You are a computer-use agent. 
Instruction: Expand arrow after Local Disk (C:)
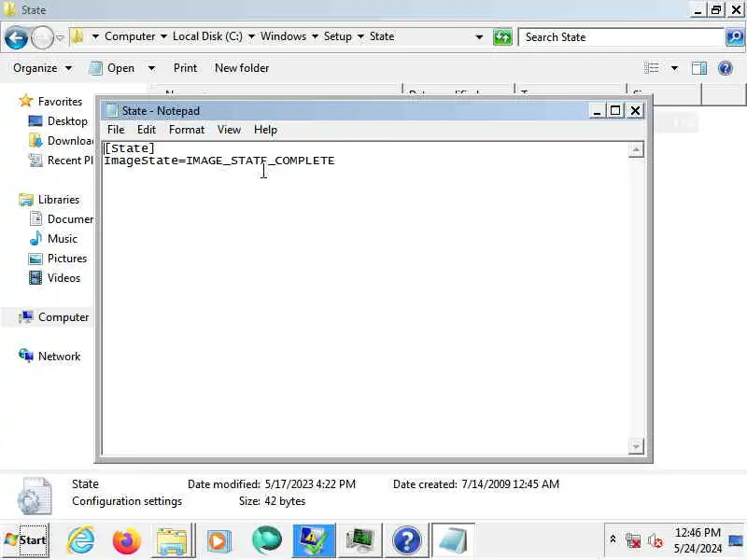251,36
